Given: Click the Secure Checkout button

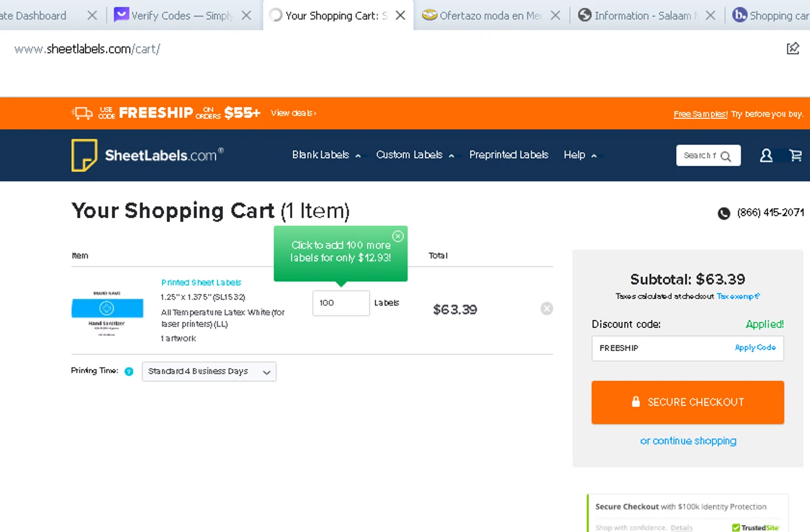Looking at the screenshot, I should [x=687, y=402].
